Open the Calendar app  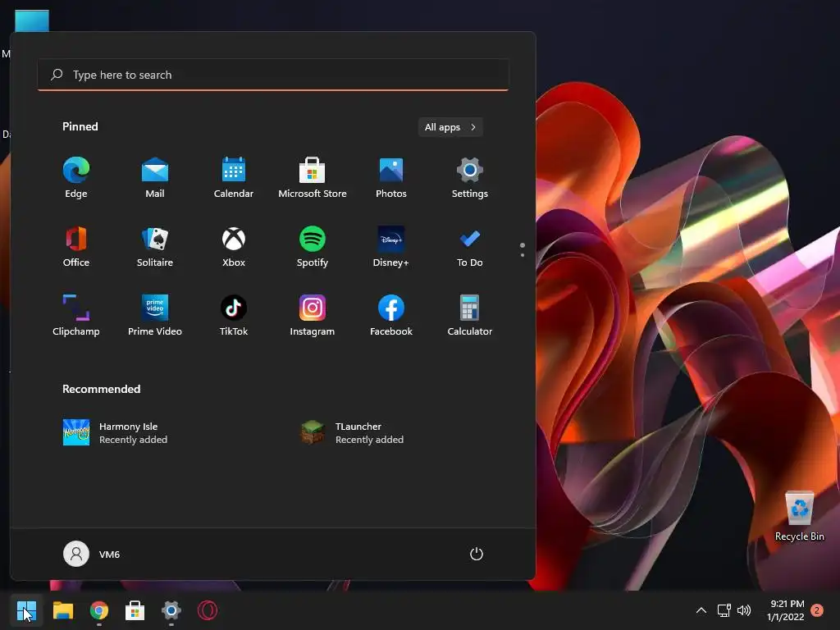click(x=234, y=178)
